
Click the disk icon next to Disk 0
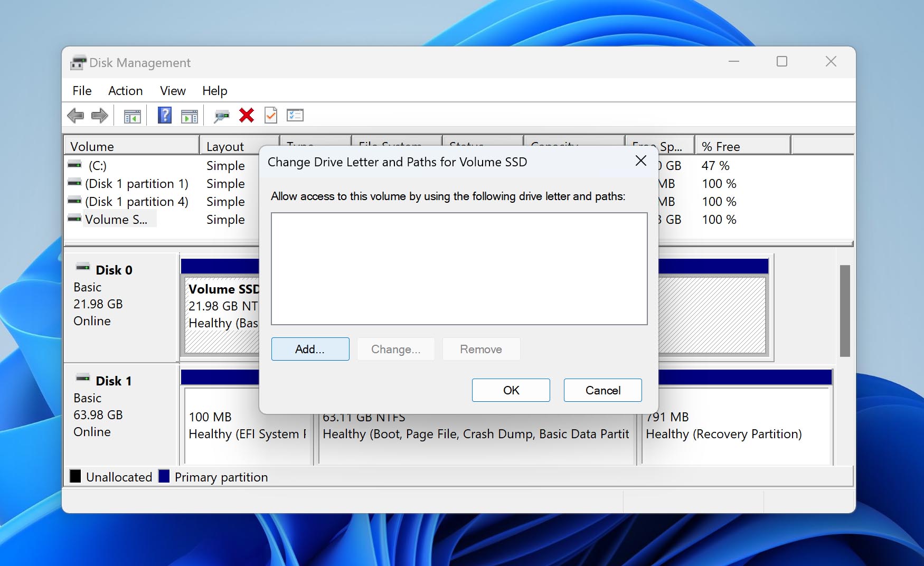(83, 267)
